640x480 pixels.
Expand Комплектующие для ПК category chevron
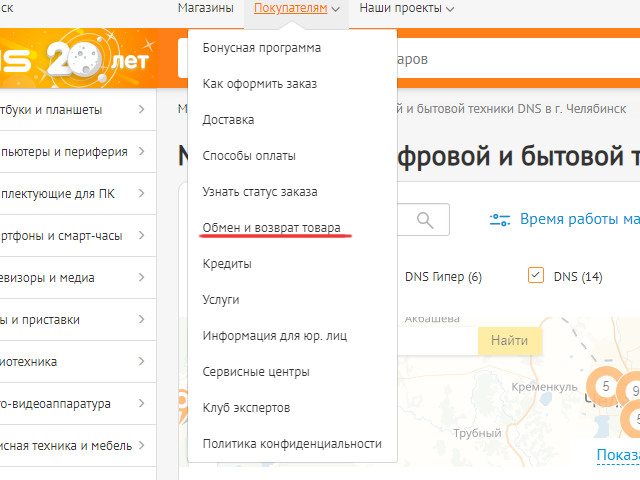(x=141, y=193)
